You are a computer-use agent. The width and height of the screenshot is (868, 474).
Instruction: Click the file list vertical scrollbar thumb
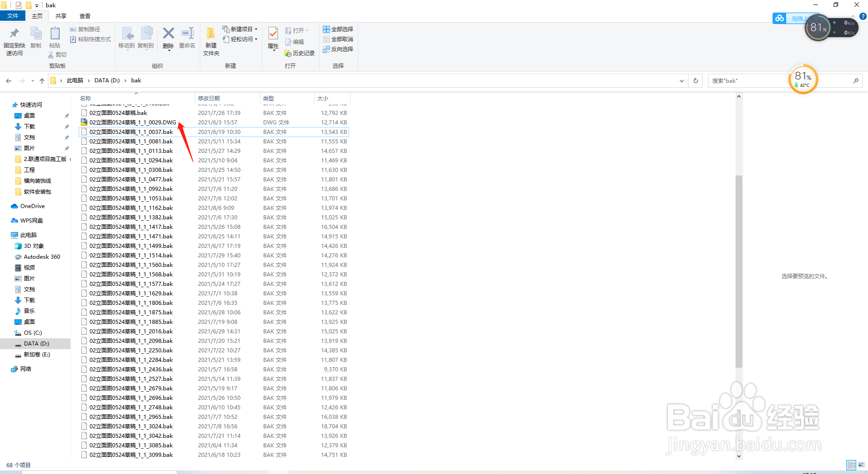click(x=739, y=271)
